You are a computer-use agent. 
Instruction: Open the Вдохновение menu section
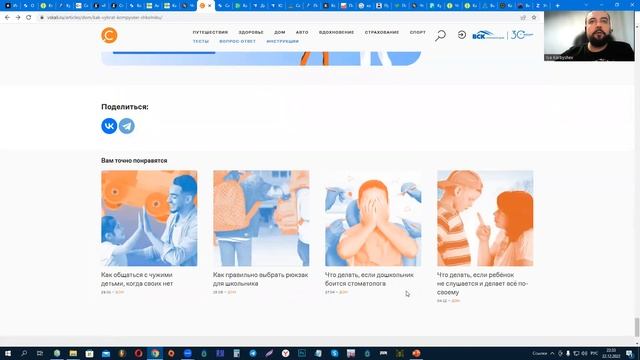click(336, 32)
